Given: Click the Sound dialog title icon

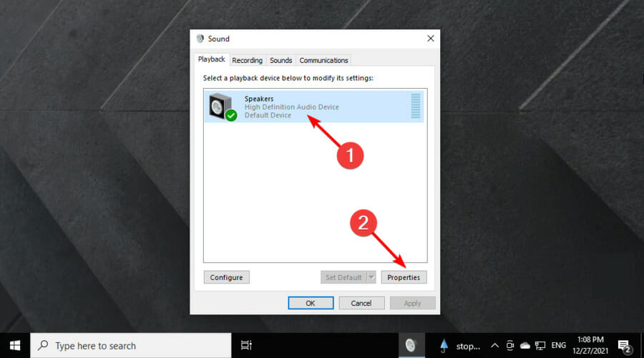Looking at the screenshot, I should pos(200,39).
